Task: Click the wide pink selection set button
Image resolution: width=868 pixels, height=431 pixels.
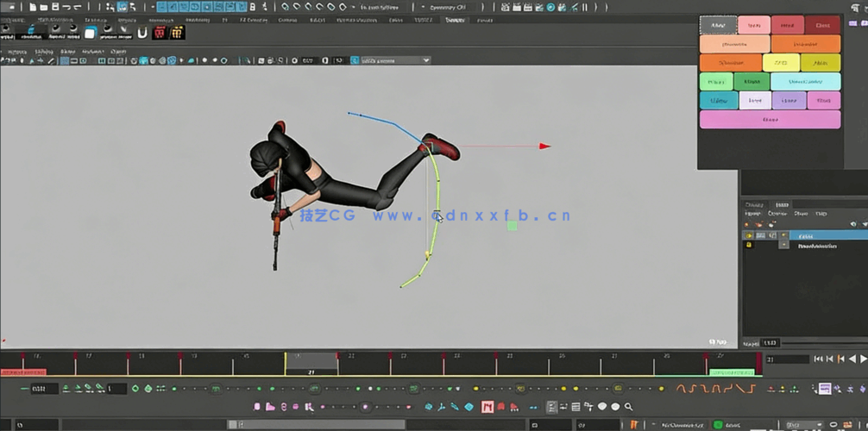Action: tap(769, 120)
